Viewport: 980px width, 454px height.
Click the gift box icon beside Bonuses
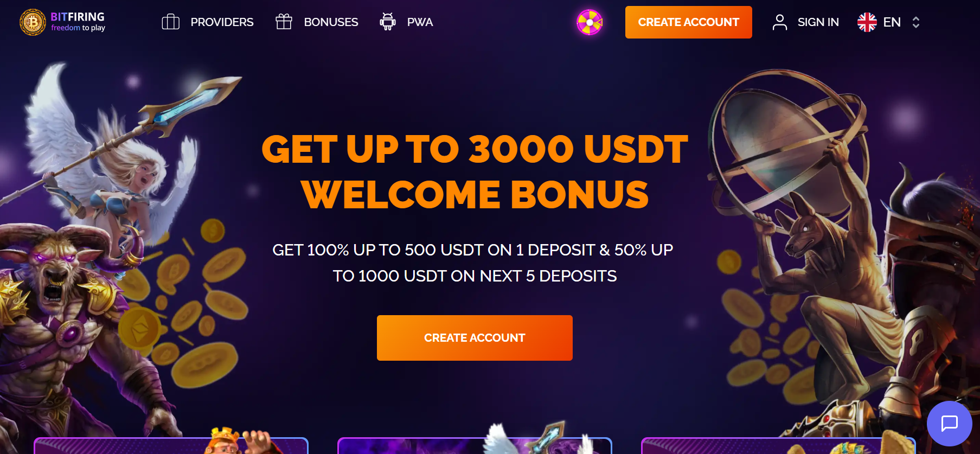click(x=284, y=22)
